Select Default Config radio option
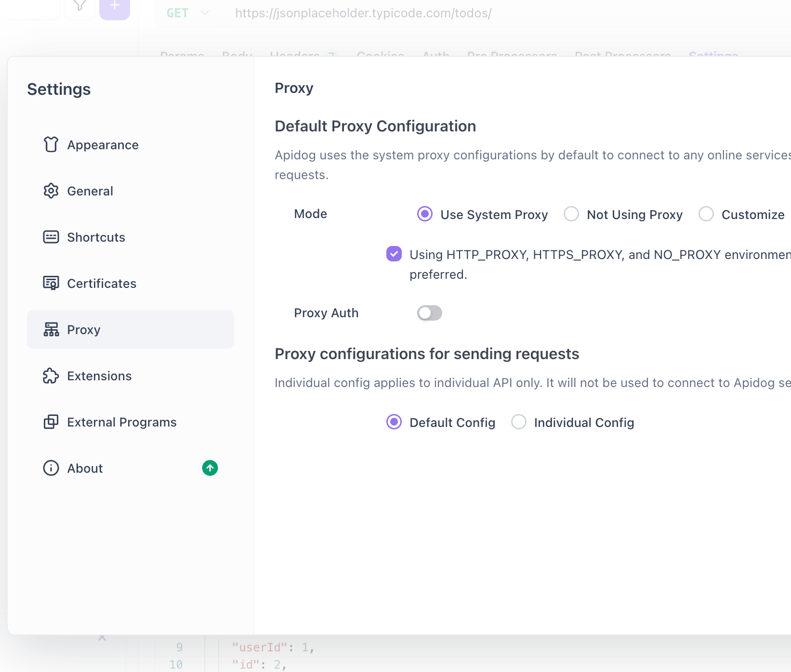The image size is (791, 672). click(x=394, y=422)
